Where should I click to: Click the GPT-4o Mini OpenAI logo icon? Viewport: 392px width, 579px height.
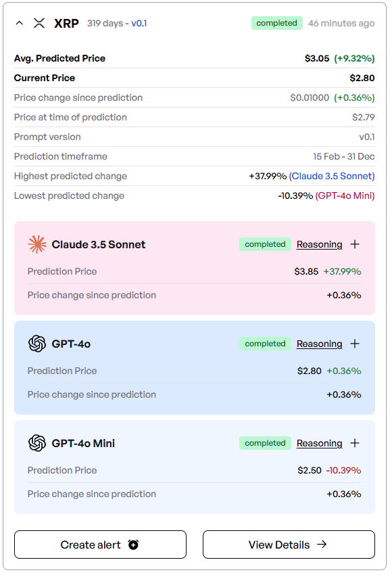pyautogui.click(x=37, y=443)
